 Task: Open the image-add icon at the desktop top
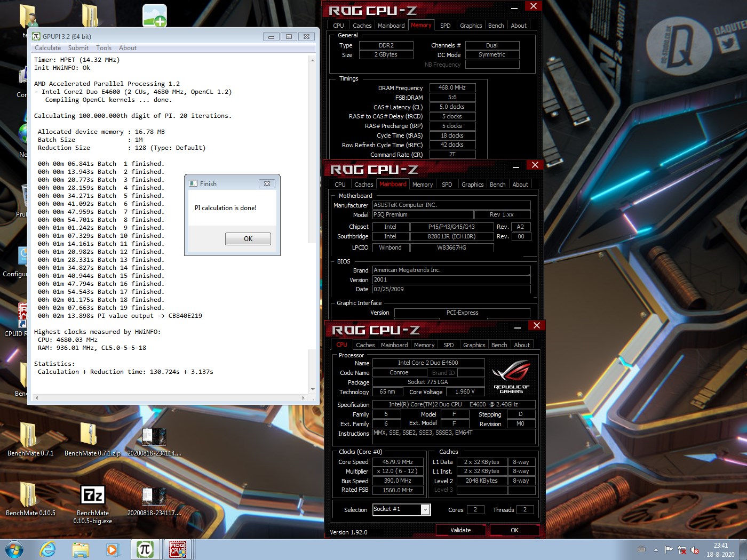(x=155, y=15)
